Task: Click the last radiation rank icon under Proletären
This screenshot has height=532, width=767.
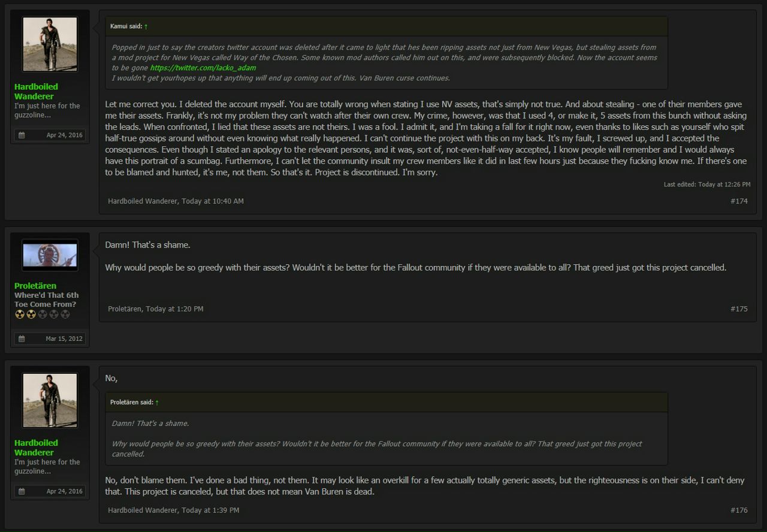Action: click(x=65, y=315)
